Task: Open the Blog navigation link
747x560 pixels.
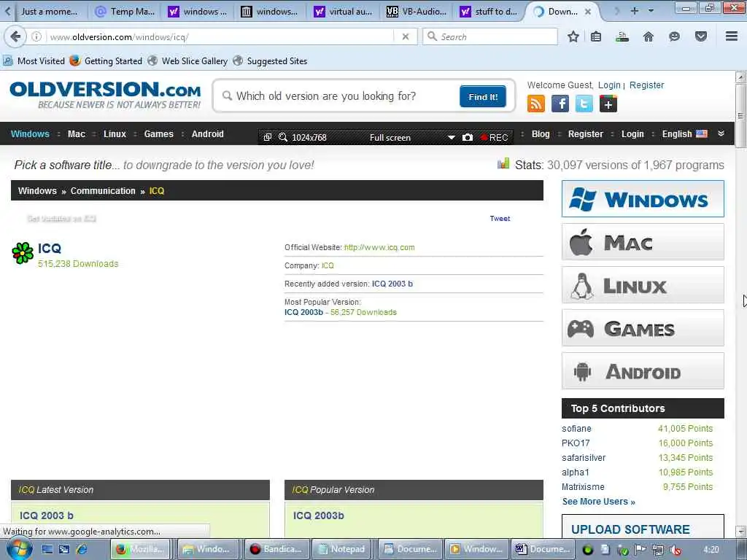Action: pyautogui.click(x=541, y=134)
